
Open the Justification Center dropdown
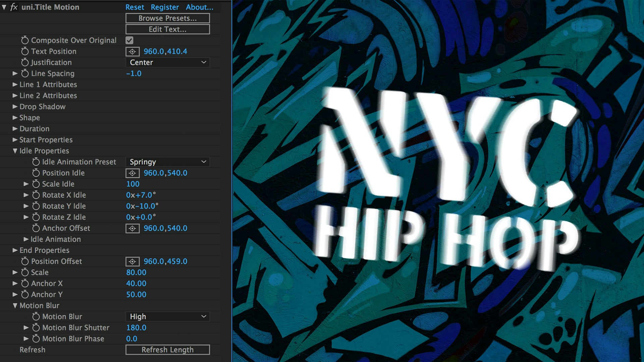click(167, 62)
